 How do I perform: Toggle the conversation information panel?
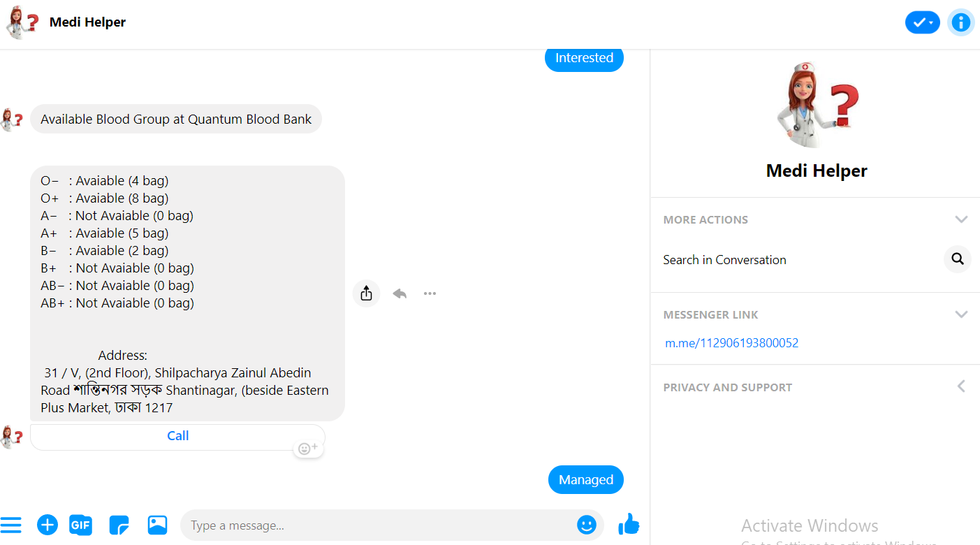[x=961, y=22]
